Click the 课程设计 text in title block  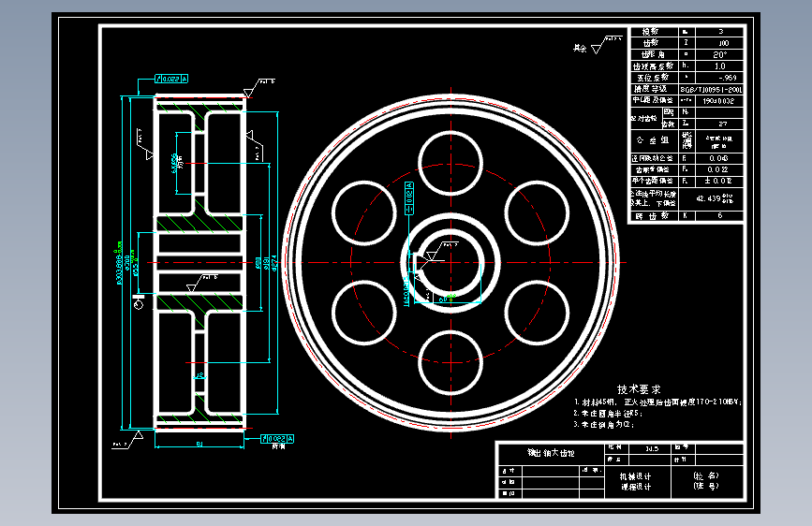coord(635,487)
